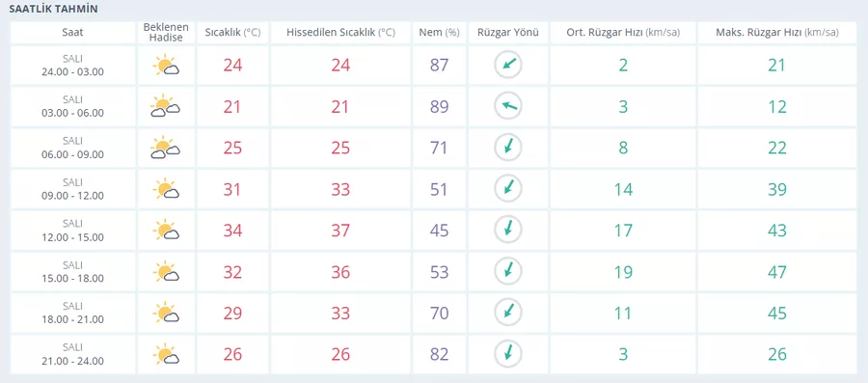This screenshot has height=383, width=868.
Task: Click wind direction arrow for 21.00 - 24.00
Action: 508,354
